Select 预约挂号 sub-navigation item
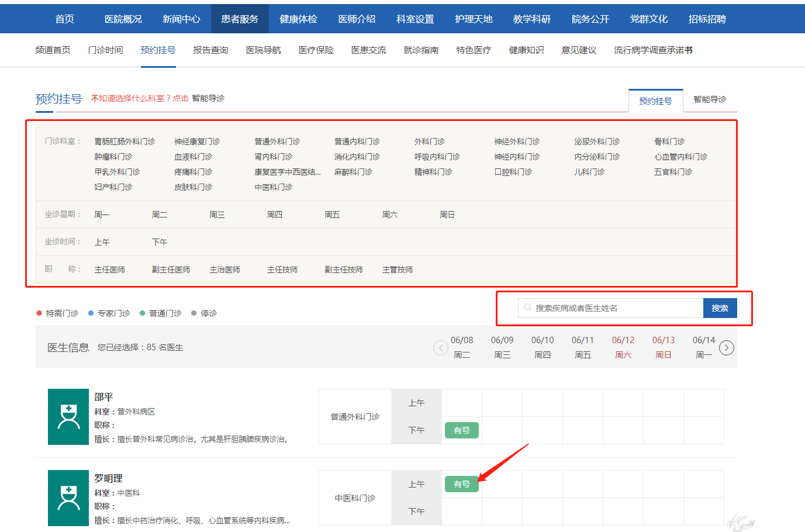The width and height of the screenshot is (805, 532). (158, 50)
